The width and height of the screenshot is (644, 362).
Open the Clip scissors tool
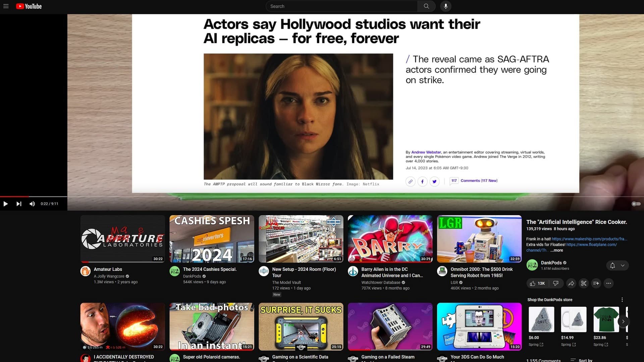point(584,284)
